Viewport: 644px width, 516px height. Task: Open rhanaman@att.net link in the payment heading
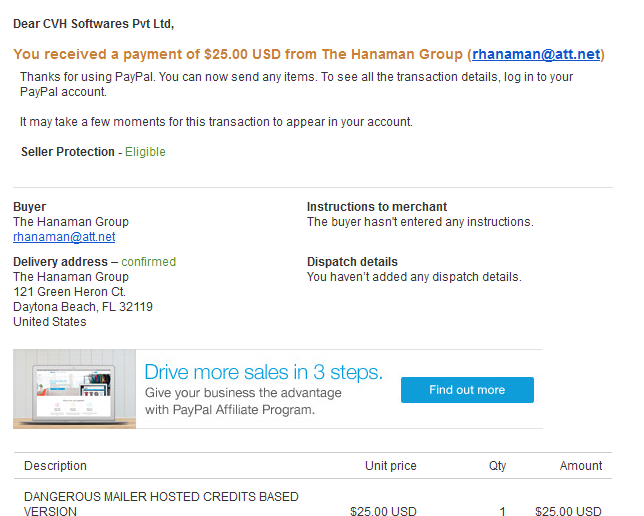[536, 54]
